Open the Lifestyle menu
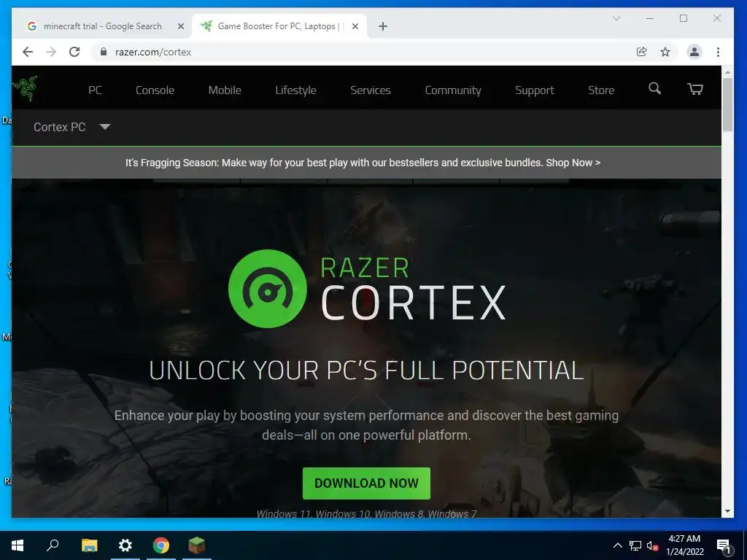The width and height of the screenshot is (747, 560). 295,90
